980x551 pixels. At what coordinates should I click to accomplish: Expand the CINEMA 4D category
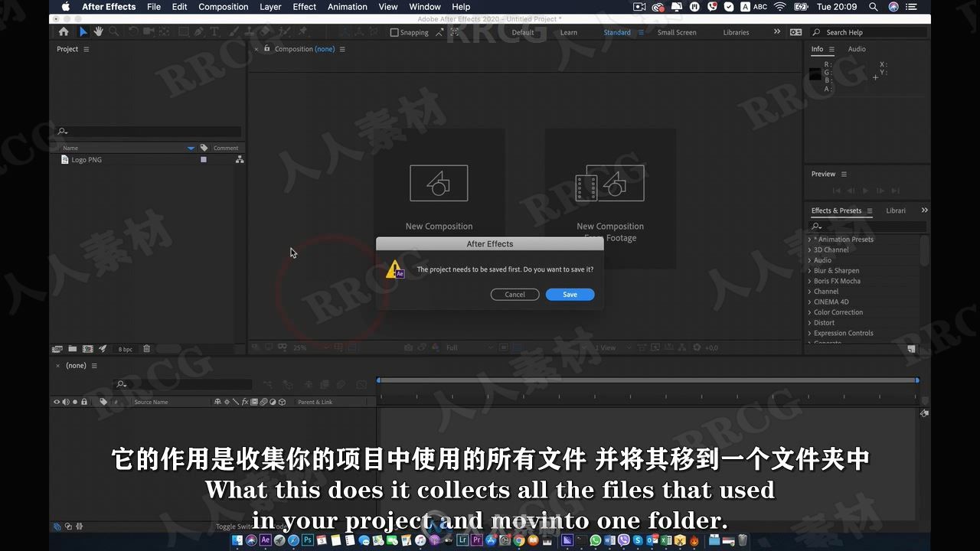click(x=810, y=302)
